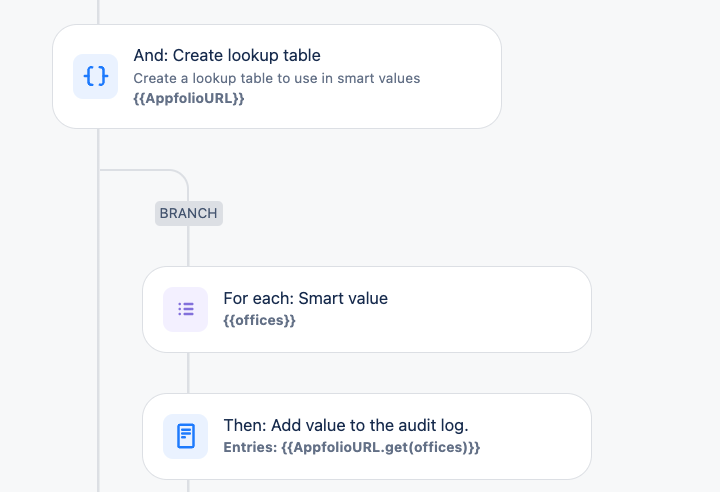Click the 'Entries: {{AppfolioURL.get(offices)}}' text

coord(352,447)
